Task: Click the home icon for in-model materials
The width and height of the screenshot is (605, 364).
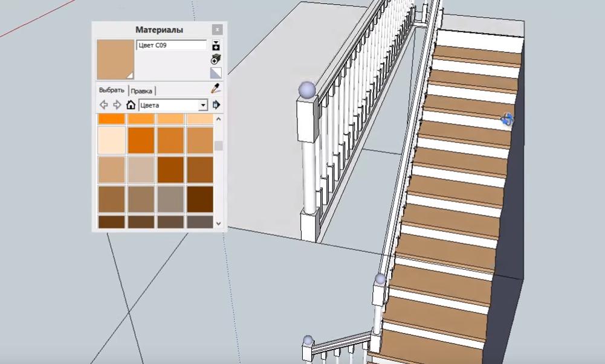Action: 131,105
